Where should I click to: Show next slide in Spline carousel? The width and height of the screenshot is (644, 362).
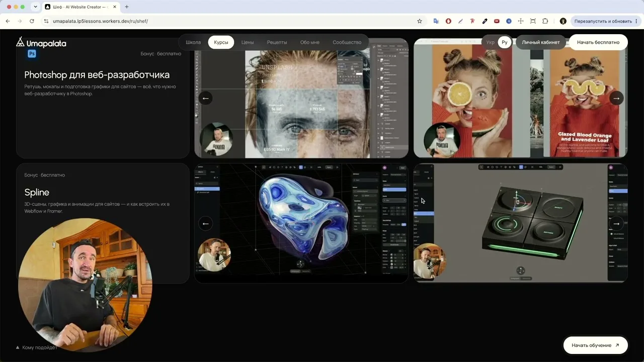[616, 223]
